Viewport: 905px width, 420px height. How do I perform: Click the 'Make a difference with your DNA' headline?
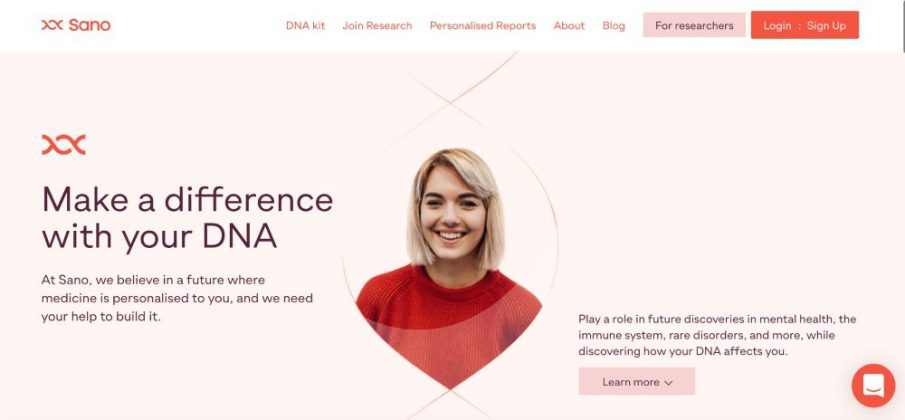(x=187, y=217)
